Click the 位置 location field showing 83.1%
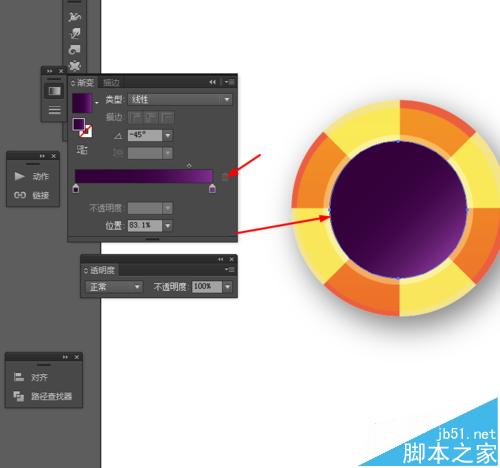This screenshot has width=500, height=468. pyautogui.click(x=145, y=226)
